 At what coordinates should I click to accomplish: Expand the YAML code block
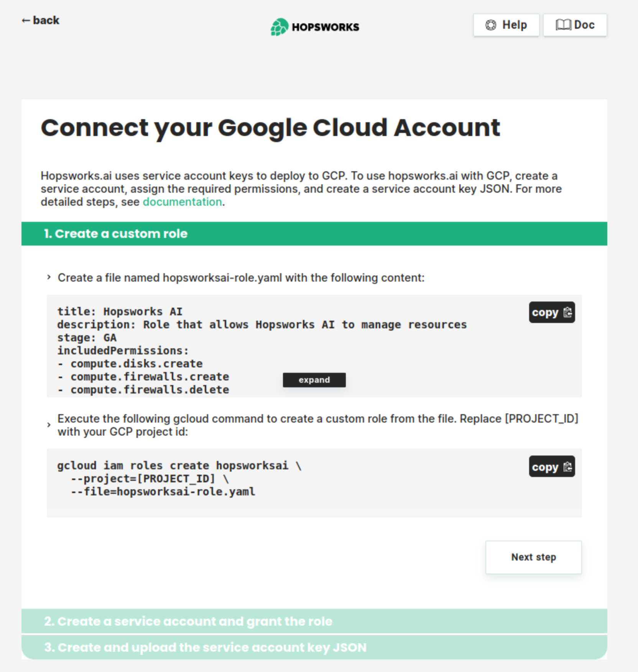click(x=314, y=380)
